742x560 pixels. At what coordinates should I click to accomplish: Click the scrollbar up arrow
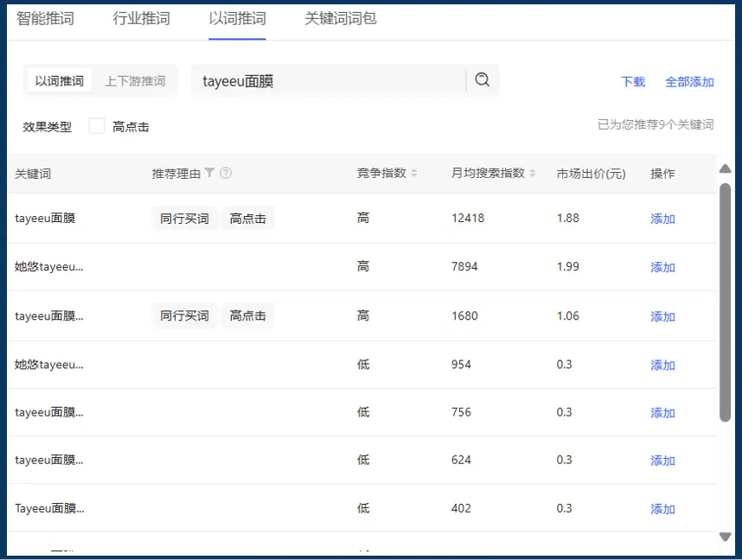click(x=725, y=169)
